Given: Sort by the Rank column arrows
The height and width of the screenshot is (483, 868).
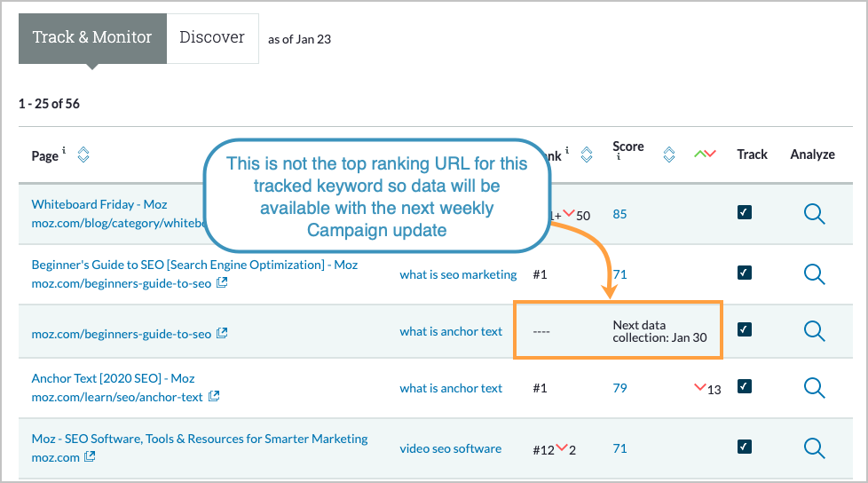Looking at the screenshot, I should 586,154.
